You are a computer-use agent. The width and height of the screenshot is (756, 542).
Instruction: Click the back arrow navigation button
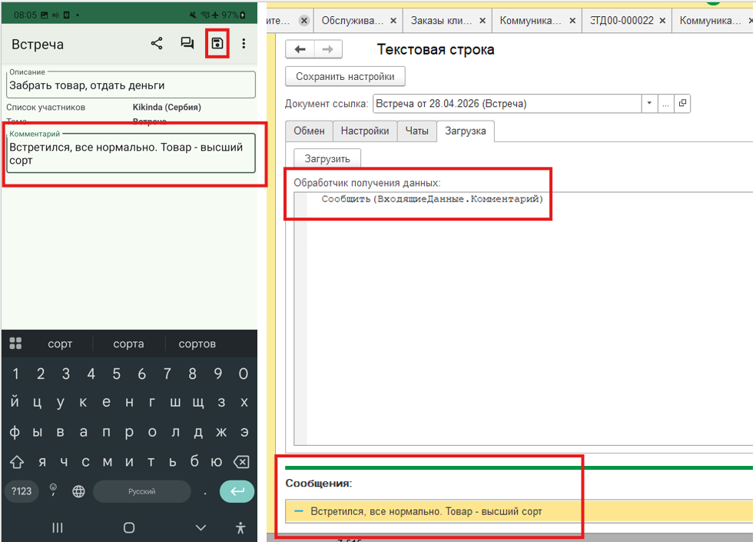(300, 49)
